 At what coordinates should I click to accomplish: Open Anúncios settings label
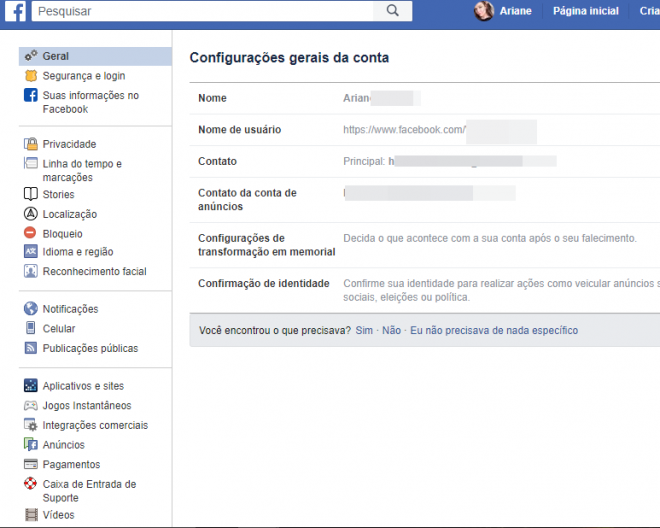[x=64, y=445]
